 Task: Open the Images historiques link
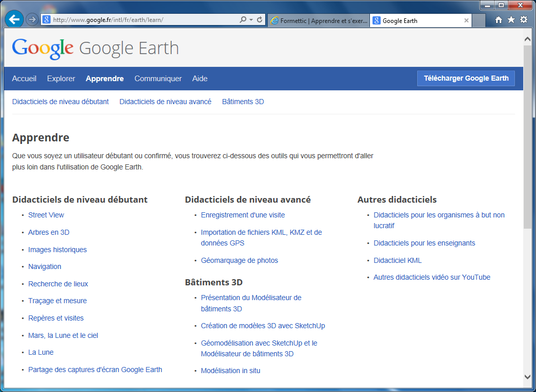pyautogui.click(x=57, y=250)
